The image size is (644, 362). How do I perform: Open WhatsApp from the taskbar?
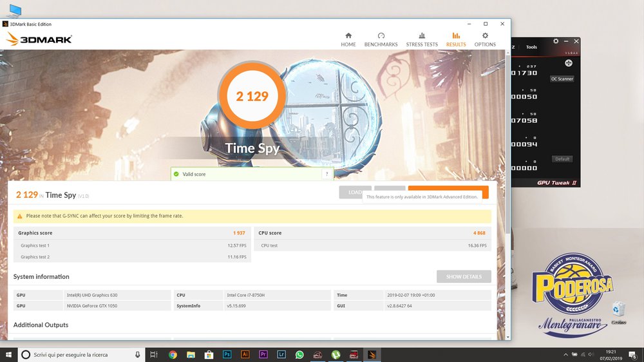(299, 354)
